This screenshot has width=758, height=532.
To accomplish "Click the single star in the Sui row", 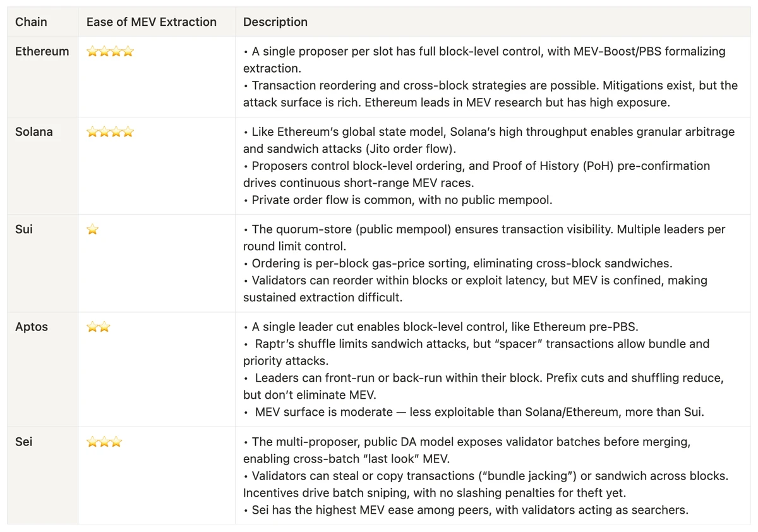I will pyautogui.click(x=93, y=229).
